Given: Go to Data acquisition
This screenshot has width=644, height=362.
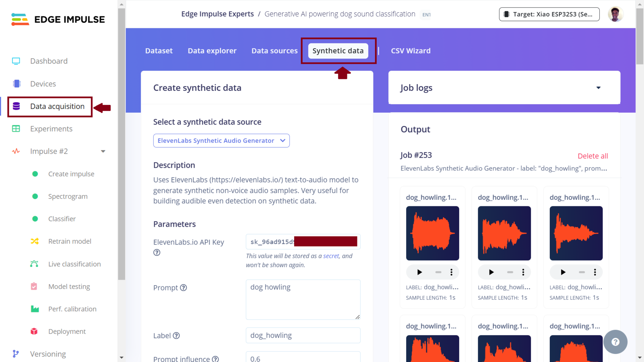Looking at the screenshot, I should click(x=57, y=106).
